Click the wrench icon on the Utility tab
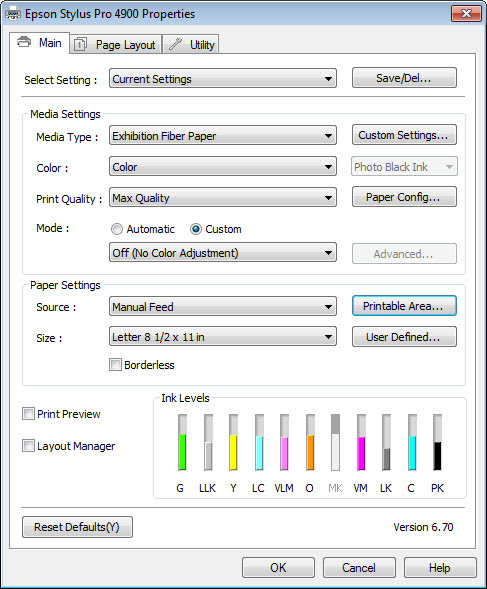This screenshot has width=487, height=589. coord(175,44)
